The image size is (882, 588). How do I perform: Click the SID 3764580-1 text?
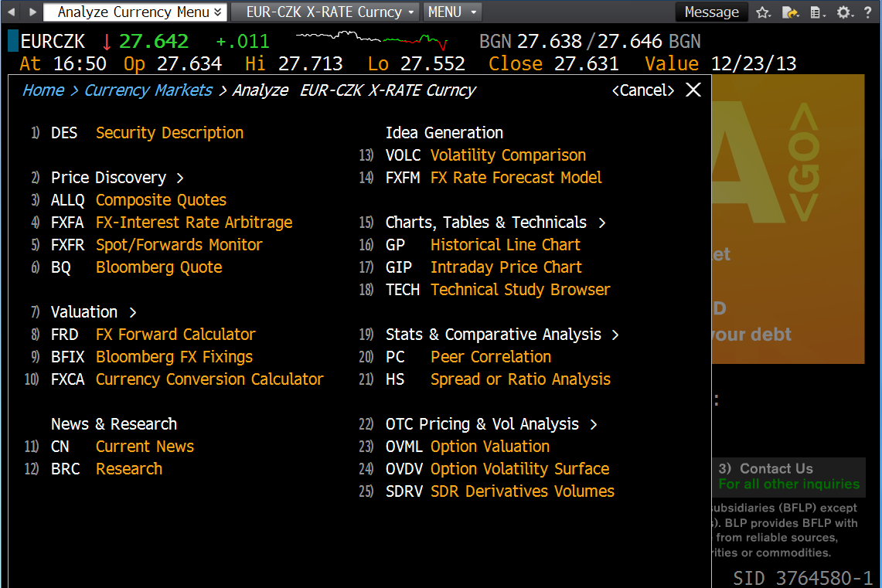(802, 578)
